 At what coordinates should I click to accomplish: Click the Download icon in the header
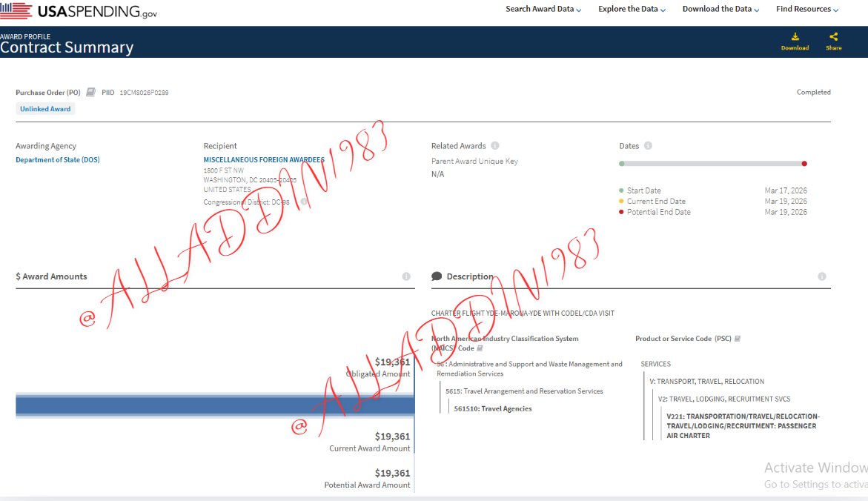pyautogui.click(x=795, y=36)
